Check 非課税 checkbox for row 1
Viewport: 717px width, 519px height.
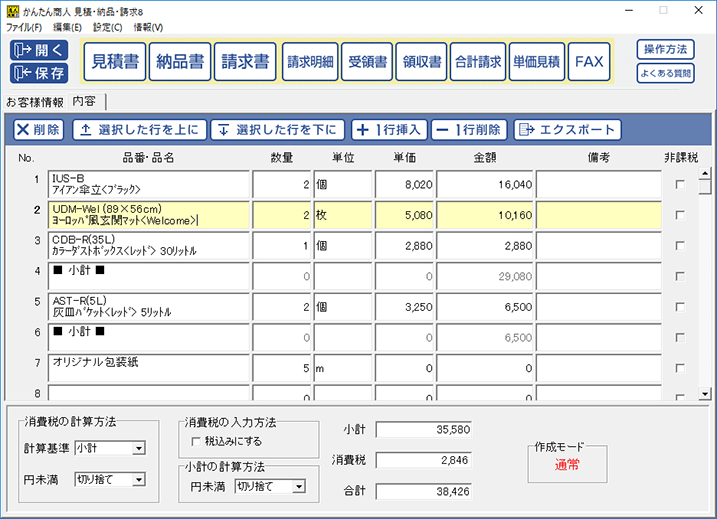(681, 185)
